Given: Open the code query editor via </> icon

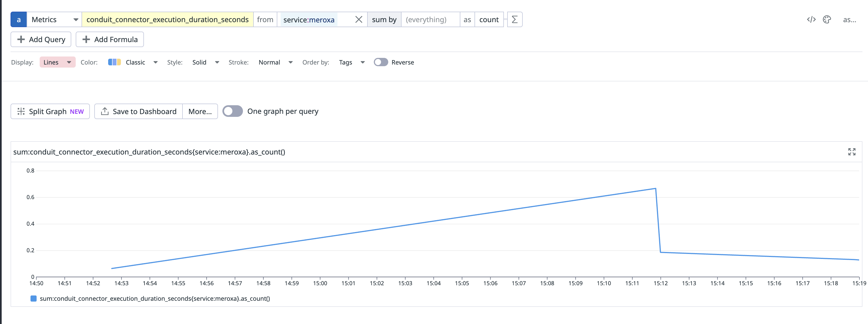Looking at the screenshot, I should tap(812, 19).
